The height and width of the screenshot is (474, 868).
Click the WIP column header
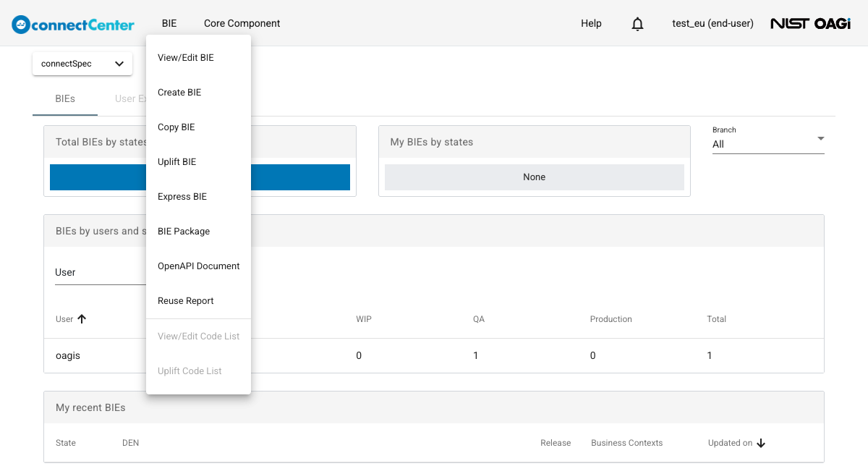point(364,319)
